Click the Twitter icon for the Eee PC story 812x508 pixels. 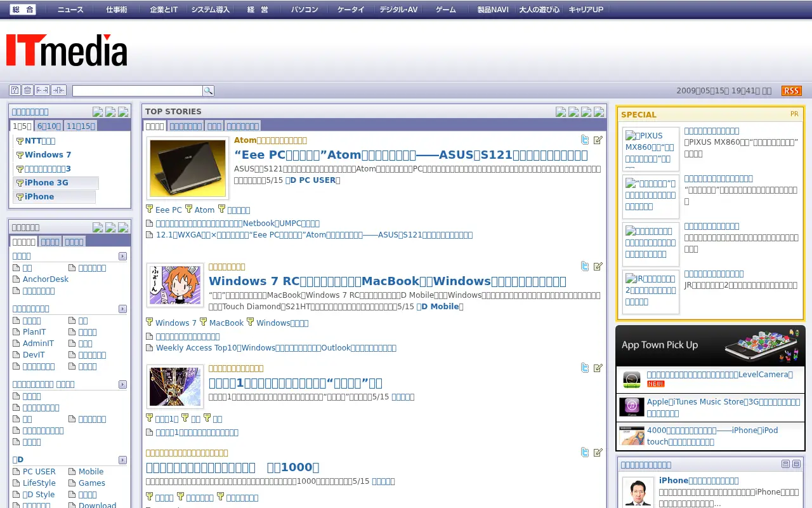(x=585, y=140)
